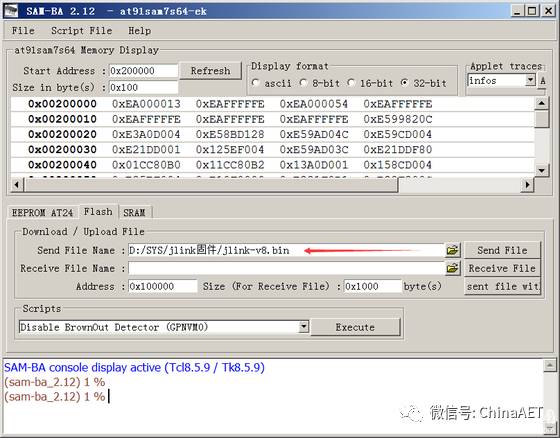Minimize the SAM-BA window

(518, 11)
